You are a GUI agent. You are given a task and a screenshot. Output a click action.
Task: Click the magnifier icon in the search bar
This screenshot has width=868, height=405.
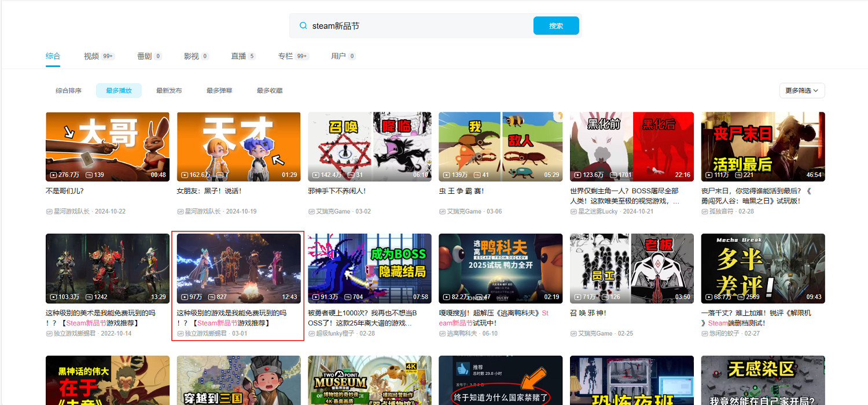(303, 25)
